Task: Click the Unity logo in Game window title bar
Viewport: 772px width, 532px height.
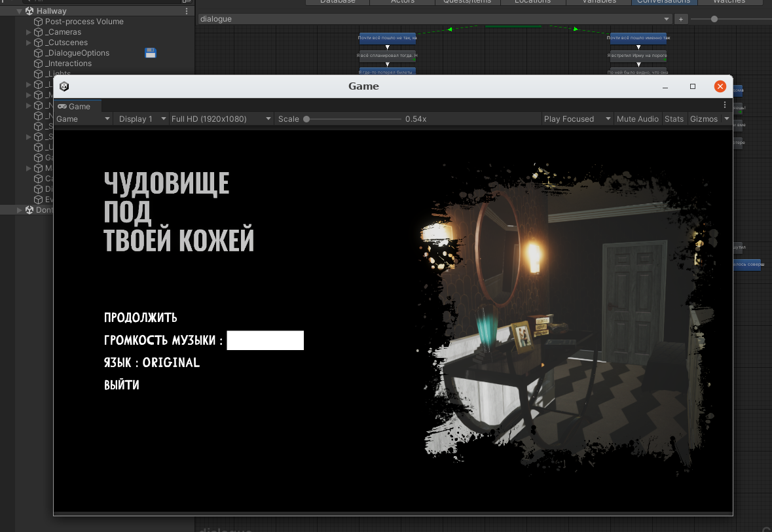Action: [64, 86]
